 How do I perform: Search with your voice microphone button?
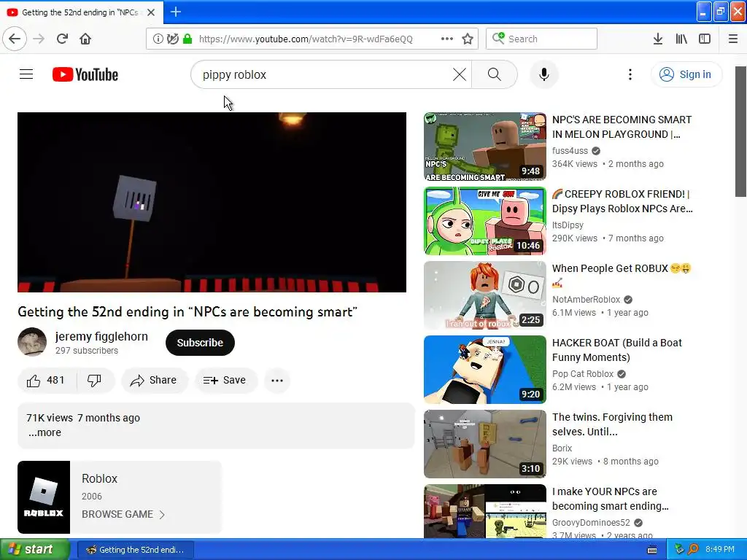pos(544,74)
